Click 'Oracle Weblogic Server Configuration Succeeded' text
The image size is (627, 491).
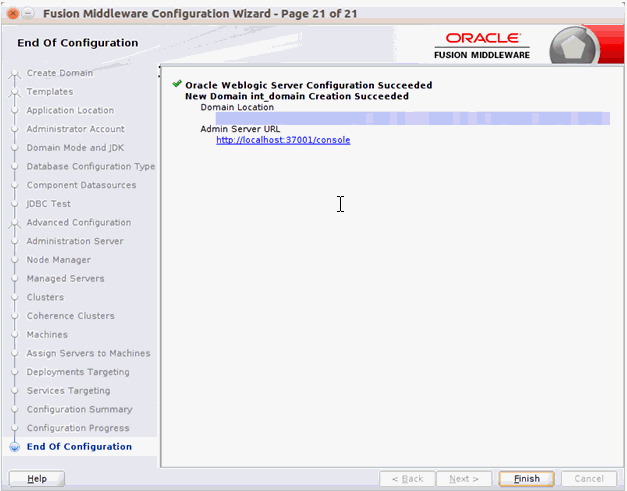coord(309,85)
